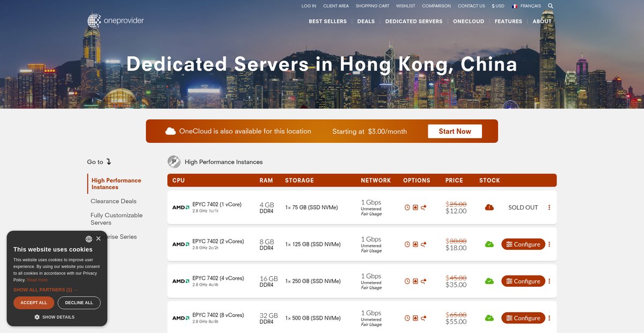
Task: Open more-options dots in $55.00 row
Action: click(549, 318)
